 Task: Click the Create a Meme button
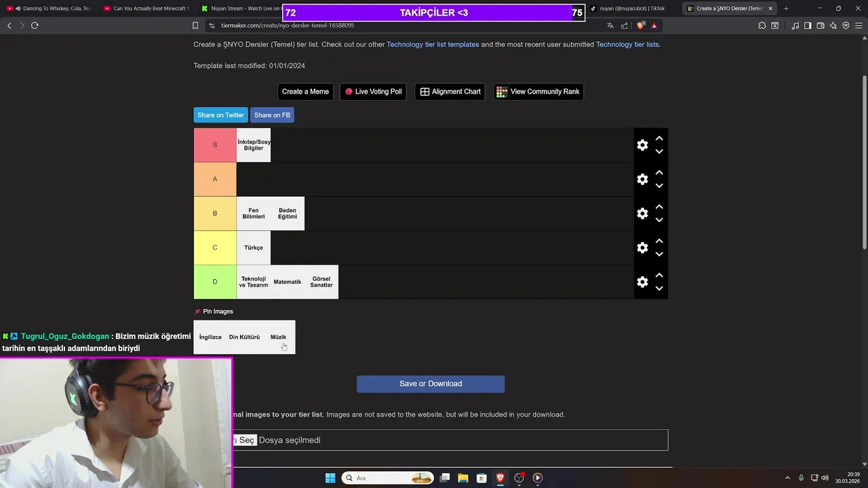tap(305, 91)
